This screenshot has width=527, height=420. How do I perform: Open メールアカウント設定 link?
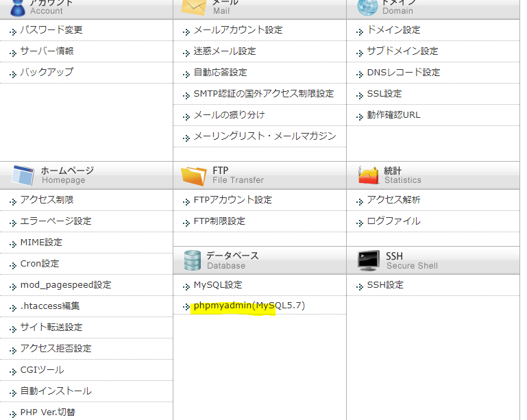pos(238,30)
